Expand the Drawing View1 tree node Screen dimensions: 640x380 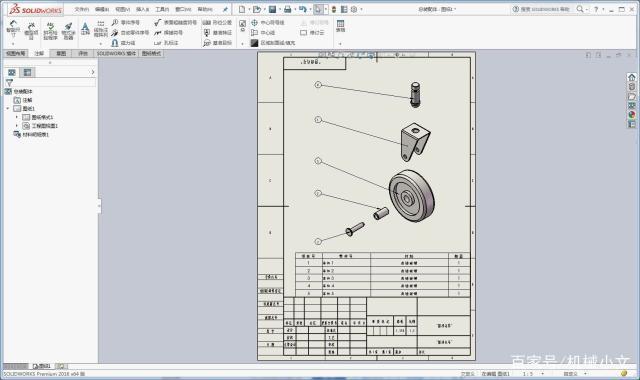tap(17, 126)
